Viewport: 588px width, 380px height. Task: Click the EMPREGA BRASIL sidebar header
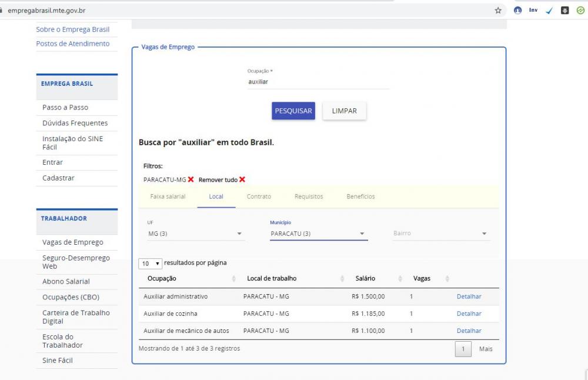pyautogui.click(x=77, y=86)
